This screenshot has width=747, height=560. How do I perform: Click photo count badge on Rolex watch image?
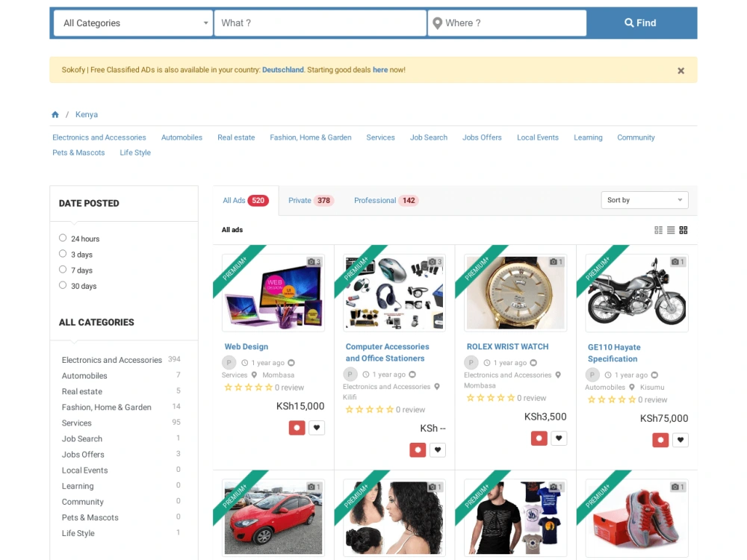(x=557, y=261)
